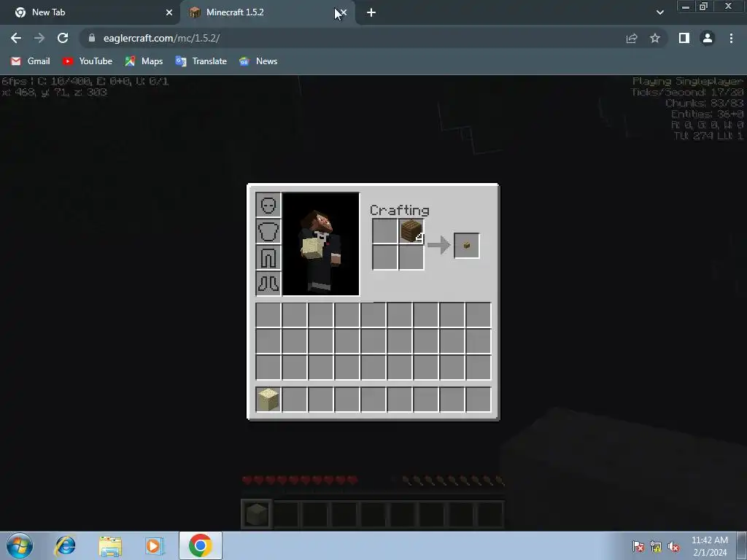Open Chrome profile menu

[x=708, y=38]
